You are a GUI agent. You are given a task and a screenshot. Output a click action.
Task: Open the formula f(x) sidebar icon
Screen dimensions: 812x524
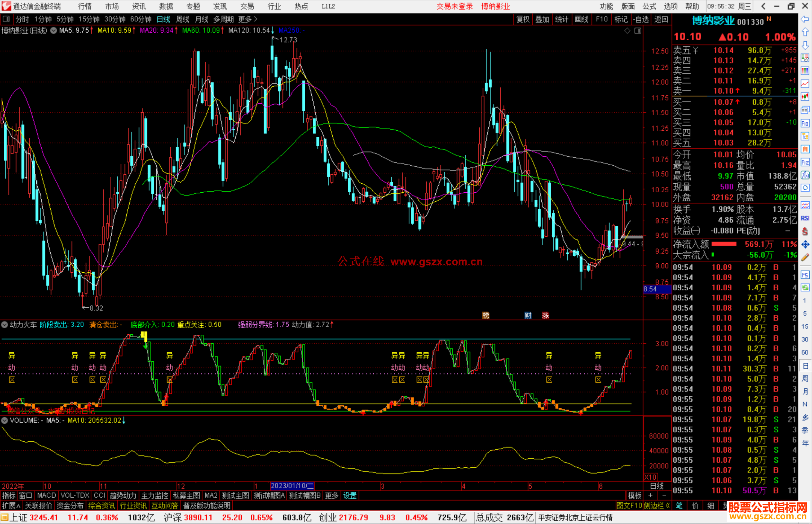pos(805,175)
